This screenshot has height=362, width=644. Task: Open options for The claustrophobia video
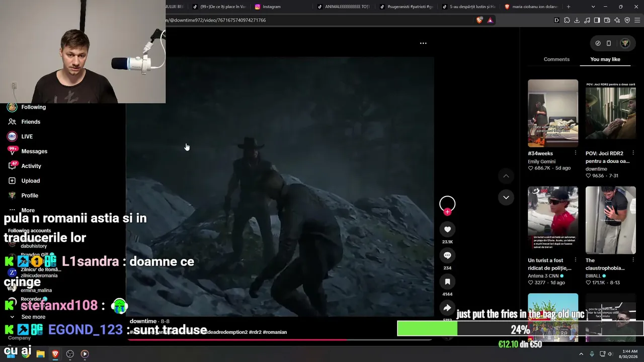[633, 260]
